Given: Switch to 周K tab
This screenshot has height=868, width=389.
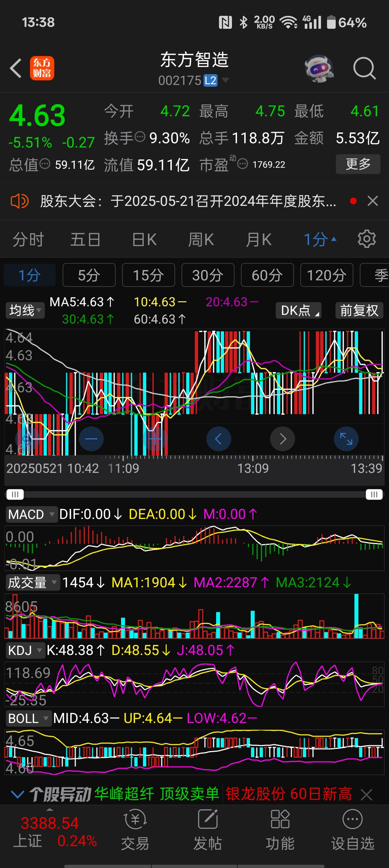Looking at the screenshot, I should pyautogui.click(x=201, y=239).
